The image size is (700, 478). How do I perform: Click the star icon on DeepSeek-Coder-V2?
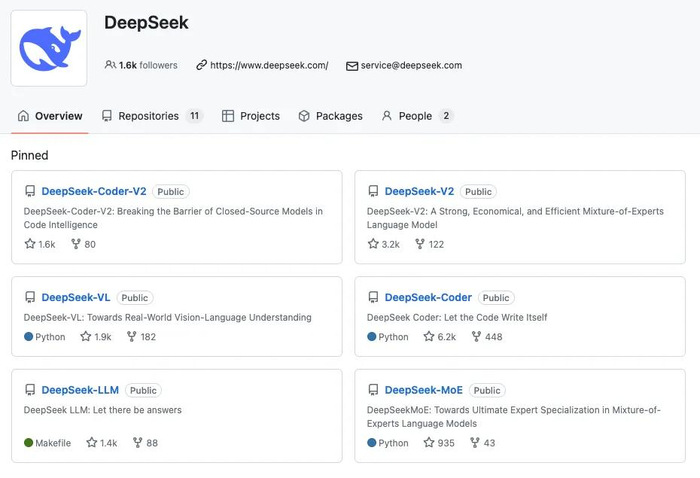[x=30, y=244]
